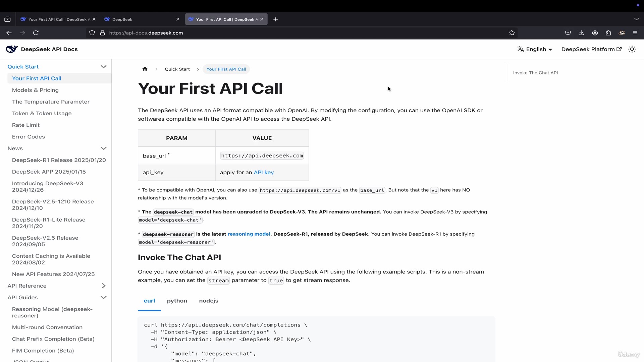
Task: Open The Temperature Parameter page
Action: click(51, 102)
